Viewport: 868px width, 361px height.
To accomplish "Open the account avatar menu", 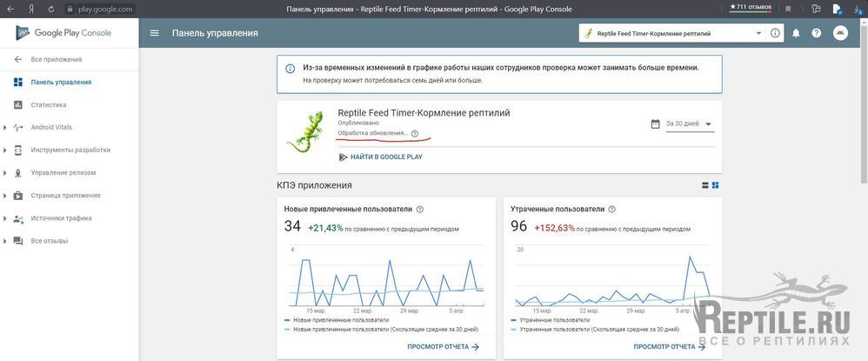I will point(840,33).
